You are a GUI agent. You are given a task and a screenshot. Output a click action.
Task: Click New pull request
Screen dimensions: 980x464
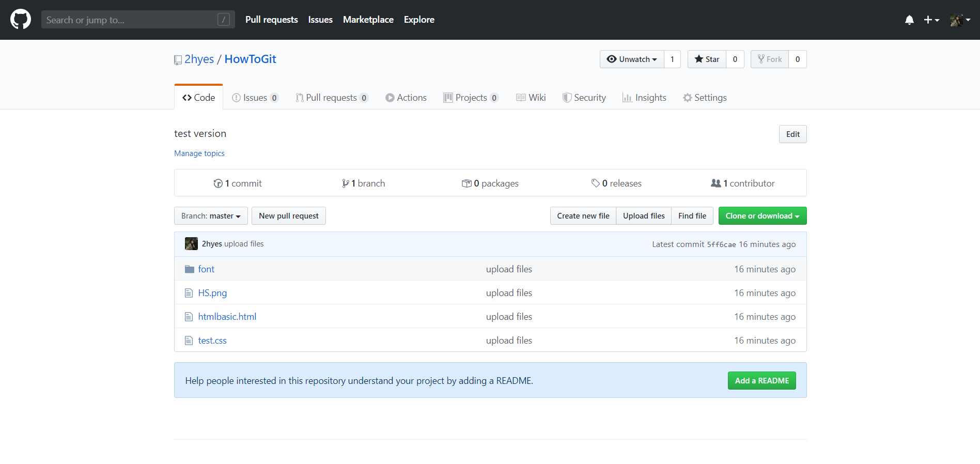click(x=289, y=216)
